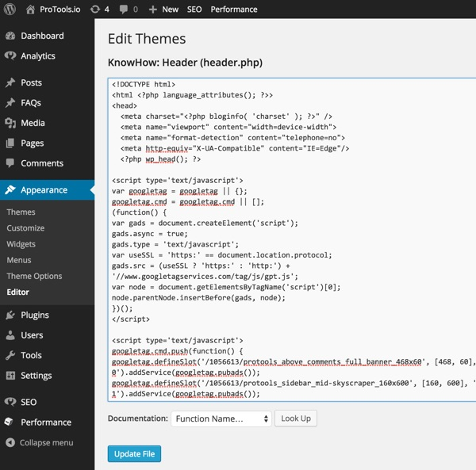476x470 pixels.
Task: Open the Themes submenu link
Action: 21,212
